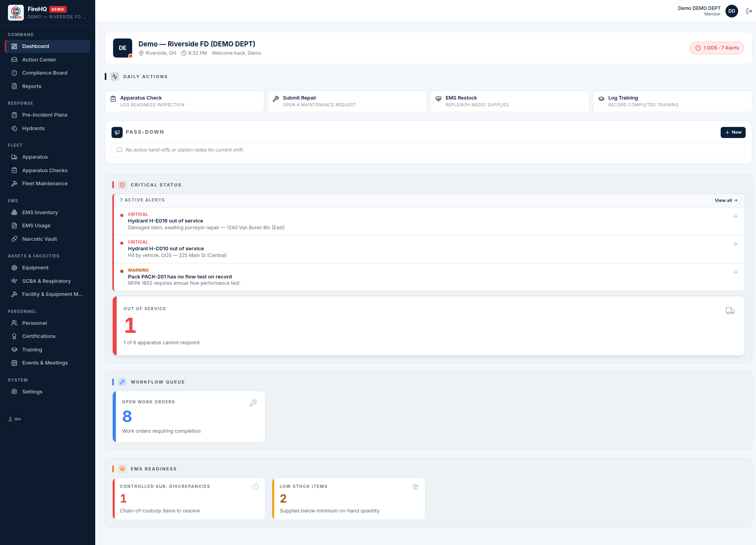This screenshot has width=756, height=545.
Task: Click the Daily Actions activity icon
Action: [x=115, y=77]
